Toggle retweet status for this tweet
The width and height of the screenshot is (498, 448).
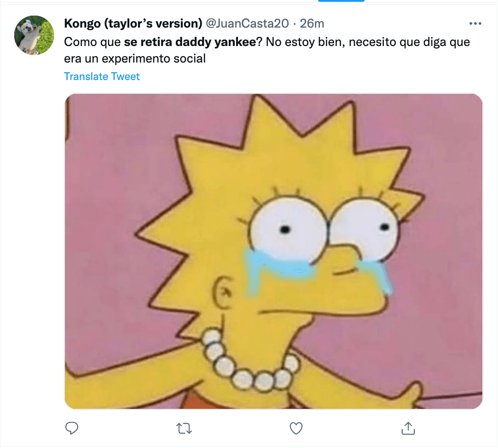[184, 428]
